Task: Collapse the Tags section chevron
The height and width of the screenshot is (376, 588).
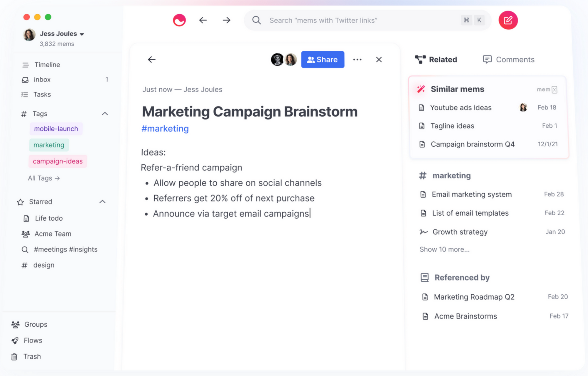Action: click(105, 114)
